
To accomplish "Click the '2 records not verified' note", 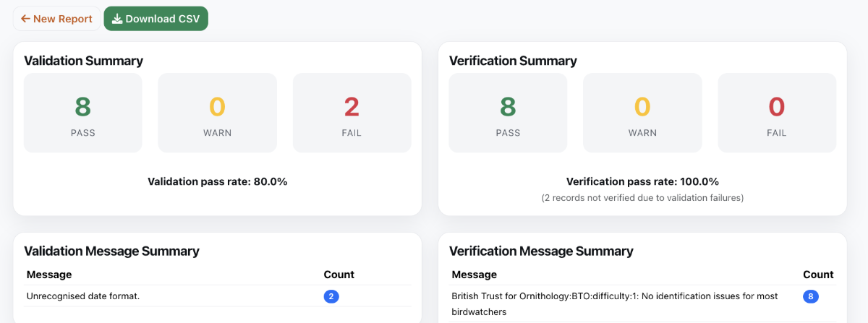I will [642, 197].
